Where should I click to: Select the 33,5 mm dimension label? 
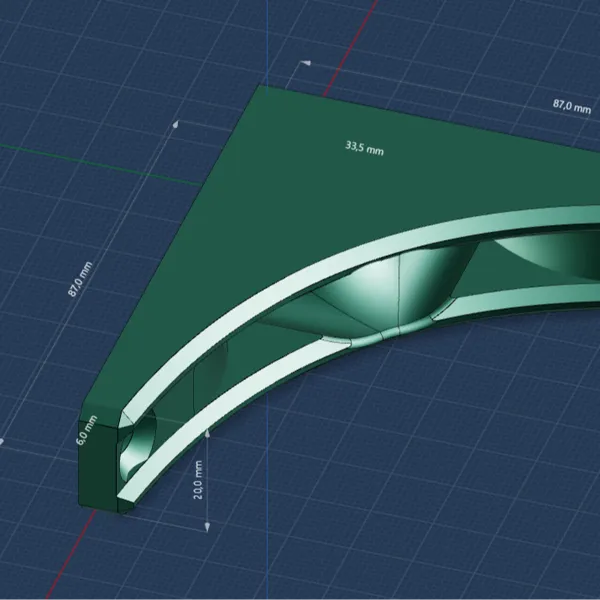(364, 148)
